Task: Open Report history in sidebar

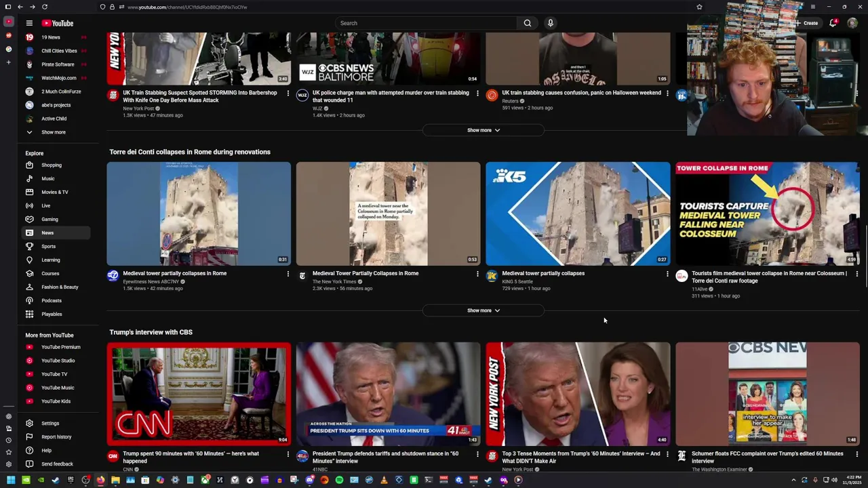Action: (x=56, y=436)
